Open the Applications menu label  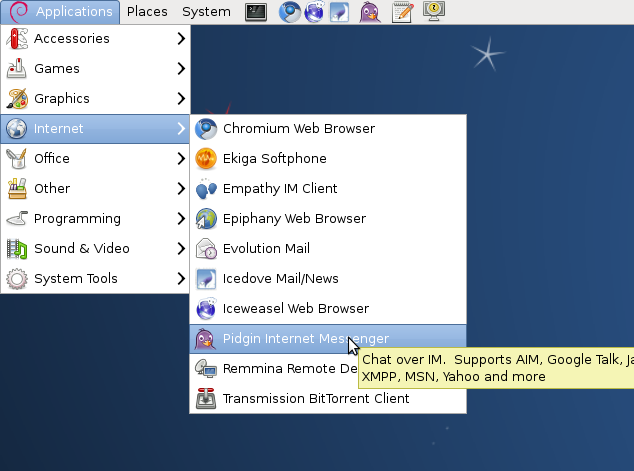pyautogui.click(x=74, y=12)
